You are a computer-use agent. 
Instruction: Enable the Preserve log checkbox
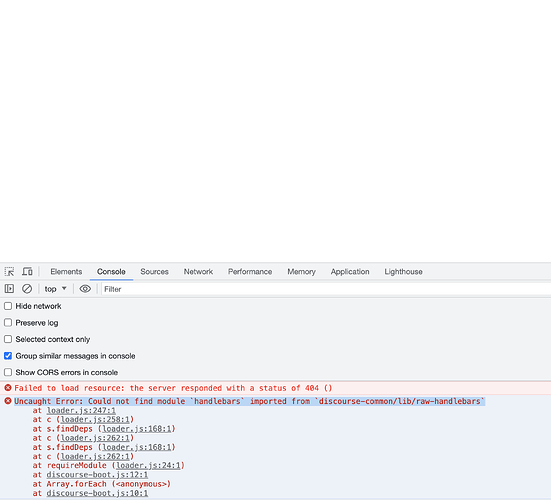(x=8, y=323)
